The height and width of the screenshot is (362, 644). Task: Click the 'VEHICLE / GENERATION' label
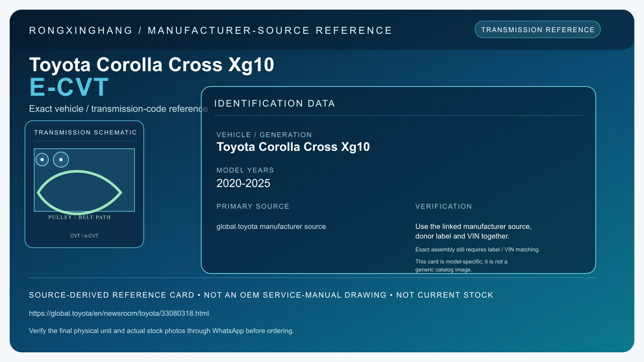[264, 135]
